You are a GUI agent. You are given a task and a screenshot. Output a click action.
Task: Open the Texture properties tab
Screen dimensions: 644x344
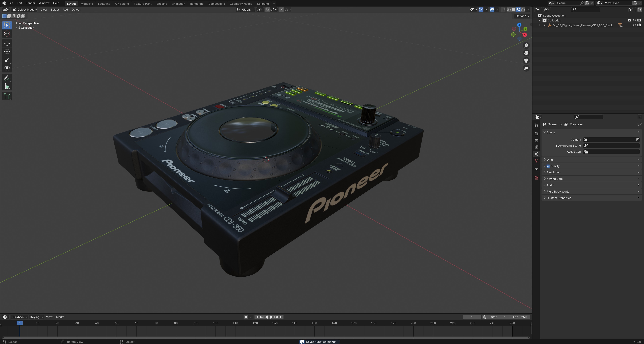(536, 178)
